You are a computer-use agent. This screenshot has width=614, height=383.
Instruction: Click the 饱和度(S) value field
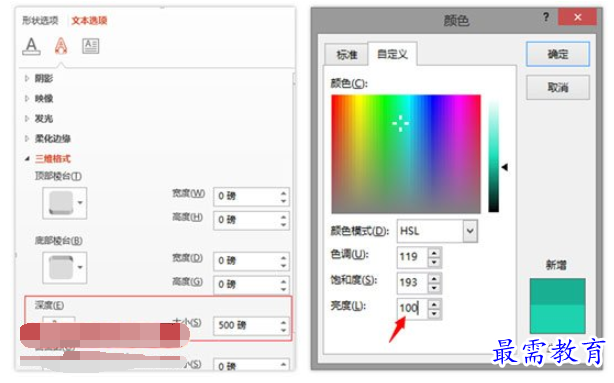412,282
